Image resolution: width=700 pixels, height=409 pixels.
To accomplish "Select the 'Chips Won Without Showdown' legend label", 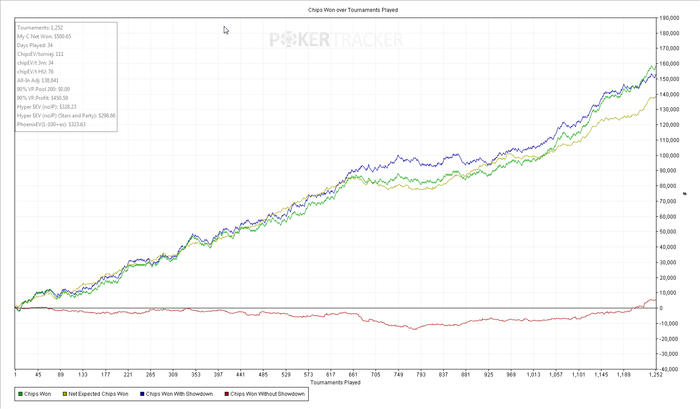I will click(267, 394).
